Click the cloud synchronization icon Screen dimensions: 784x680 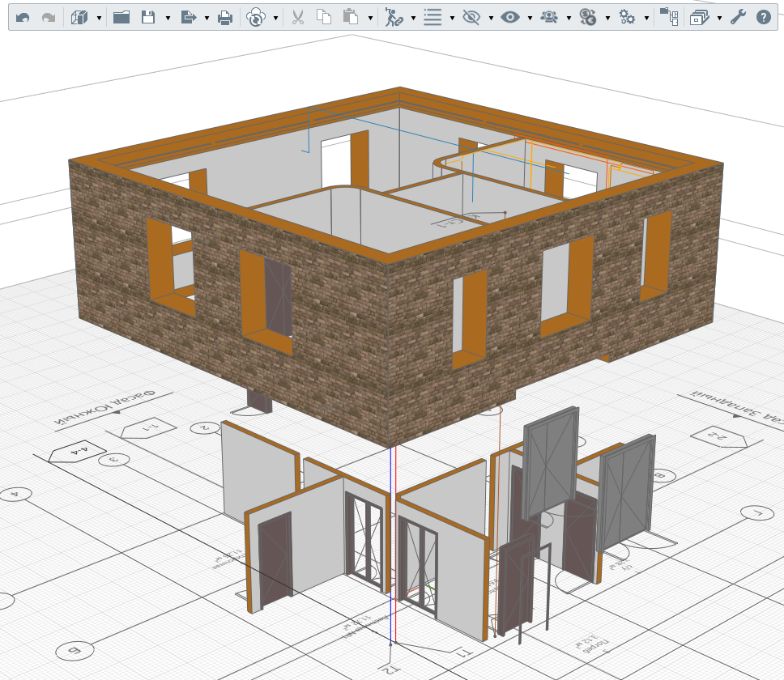click(256, 18)
